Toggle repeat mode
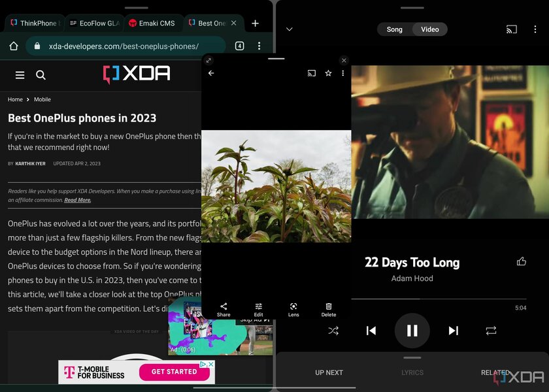The image size is (549, 392). point(491,331)
